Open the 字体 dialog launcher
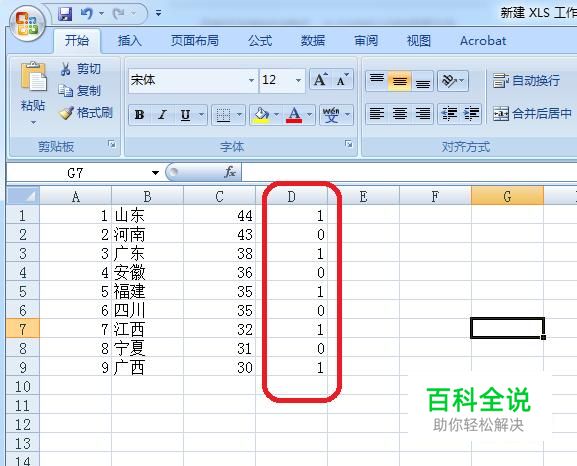577x466 pixels. pos(348,144)
